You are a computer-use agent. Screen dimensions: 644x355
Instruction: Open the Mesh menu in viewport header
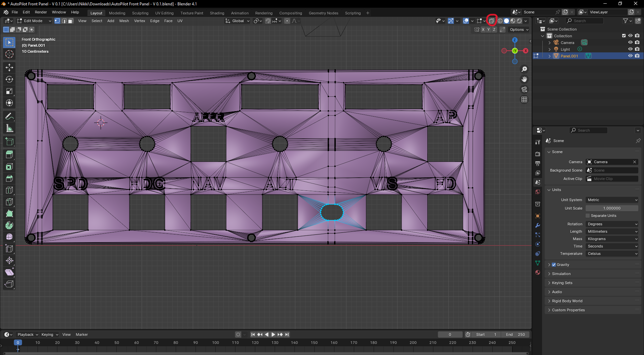pyautogui.click(x=124, y=21)
